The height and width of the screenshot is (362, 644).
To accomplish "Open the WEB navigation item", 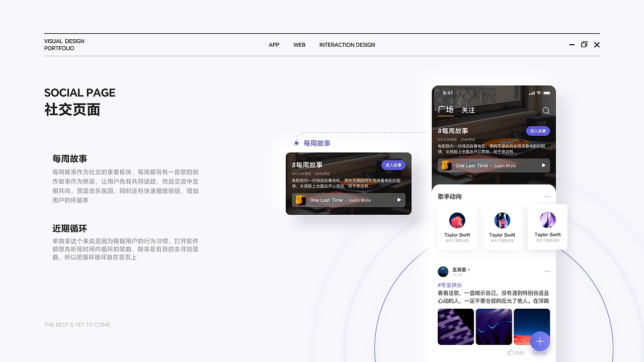I will [299, 45].
